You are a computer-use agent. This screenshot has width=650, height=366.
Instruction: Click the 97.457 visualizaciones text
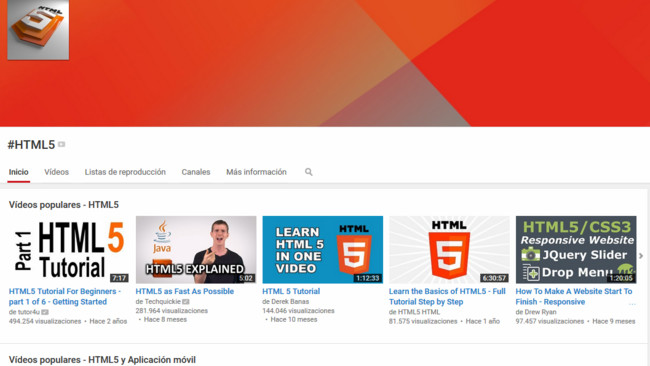550,321
